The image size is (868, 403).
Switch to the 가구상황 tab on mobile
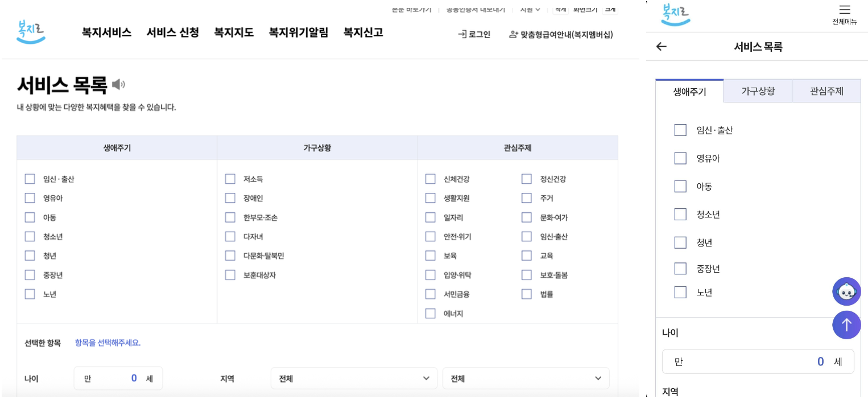pyautogui.click(x=758, y=91)
